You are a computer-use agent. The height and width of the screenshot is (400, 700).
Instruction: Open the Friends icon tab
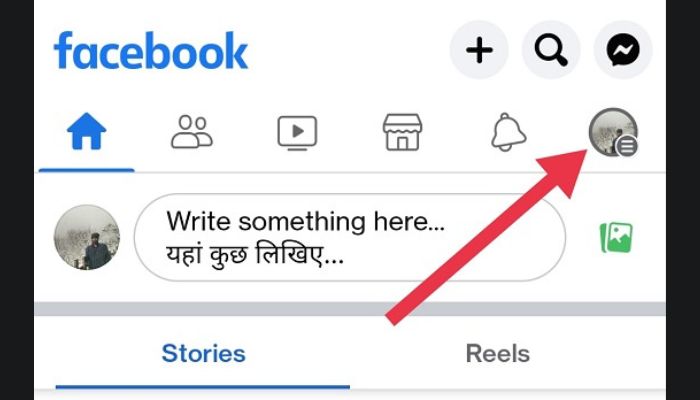point(192,132)
